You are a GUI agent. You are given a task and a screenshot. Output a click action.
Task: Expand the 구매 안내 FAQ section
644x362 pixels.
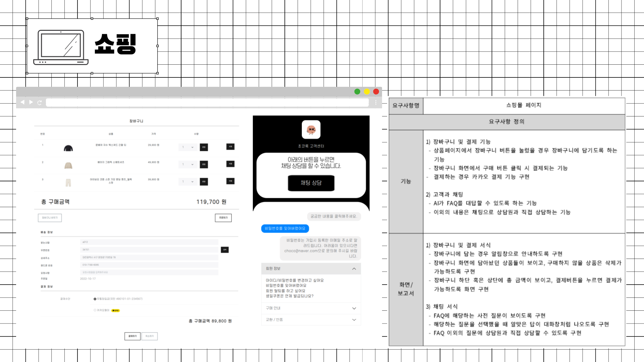coord(354,308)
